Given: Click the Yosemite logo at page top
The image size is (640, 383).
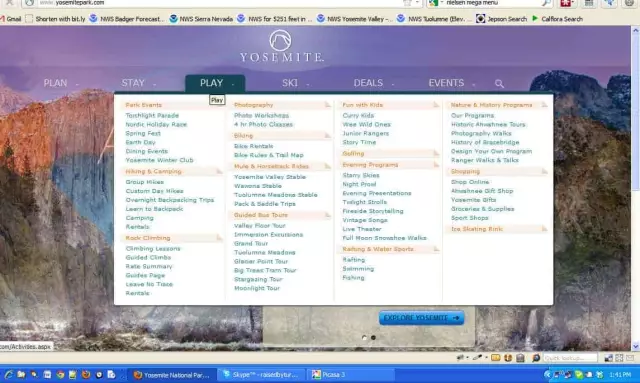Looking at the screenshot, I should pyautogui.click(x=281, y=46).
